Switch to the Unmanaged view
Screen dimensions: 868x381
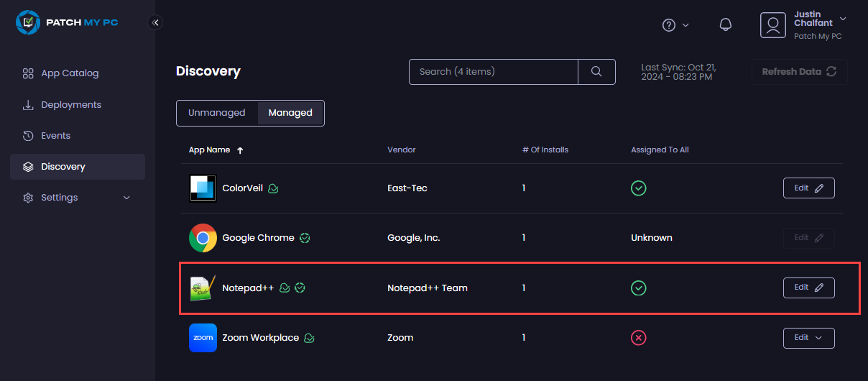[x=217, y=113]
